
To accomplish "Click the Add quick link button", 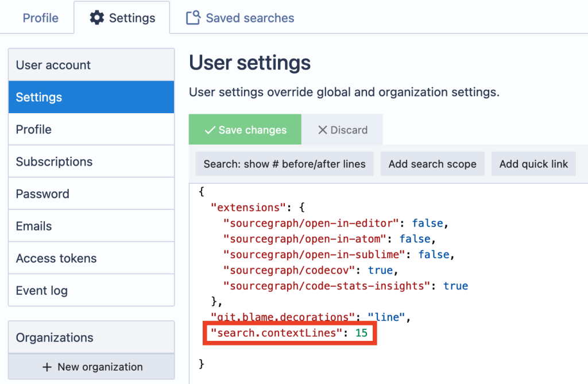I will click(x=533, y=164).
